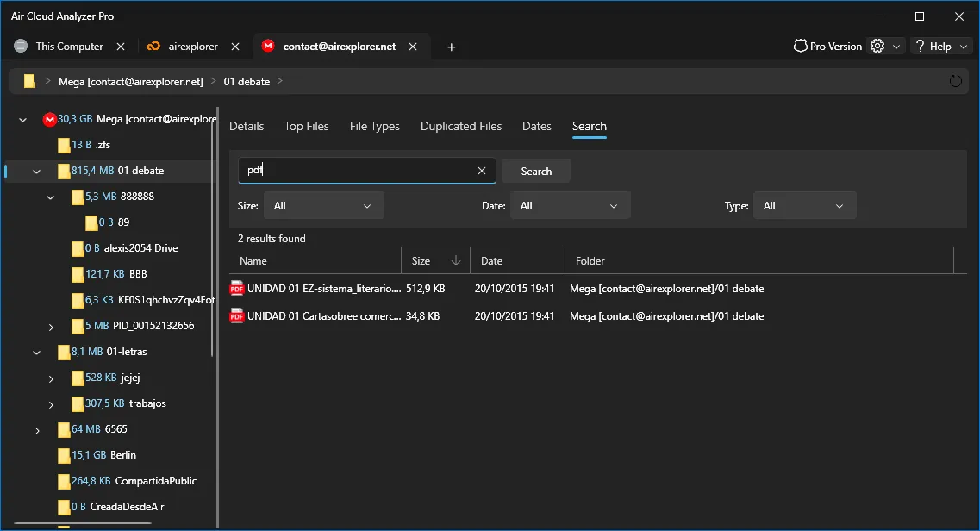Collapse the Mega root tree node
This screenshot has height=531, width=980.
pos(23,119)
